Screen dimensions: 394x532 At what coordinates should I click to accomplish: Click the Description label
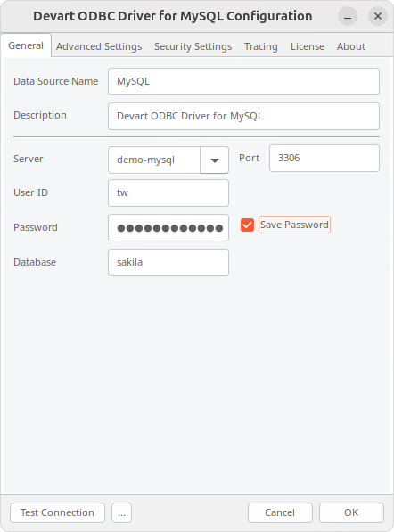click(40, 115)
